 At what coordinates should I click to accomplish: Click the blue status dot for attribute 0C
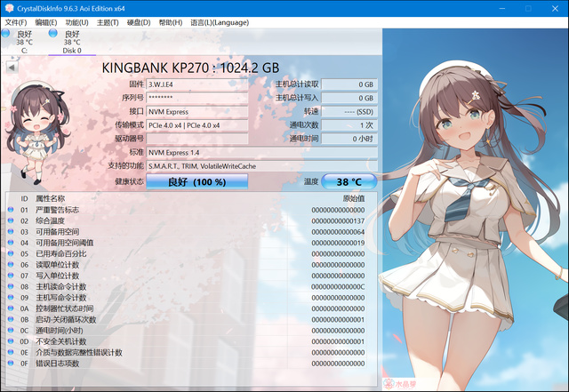click(x=11, y=331)
